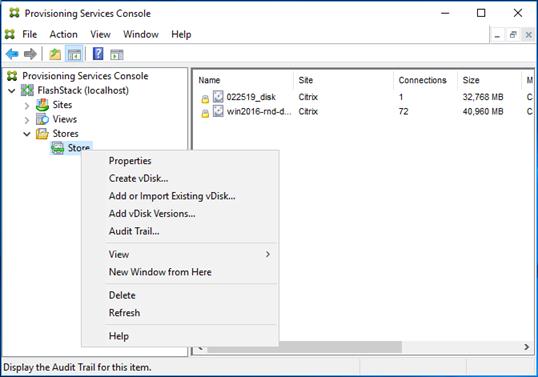This screenshot has width=538, height=377.
Task: Choose Create vDisk... from context menu
Action: (x=138, y=178)
